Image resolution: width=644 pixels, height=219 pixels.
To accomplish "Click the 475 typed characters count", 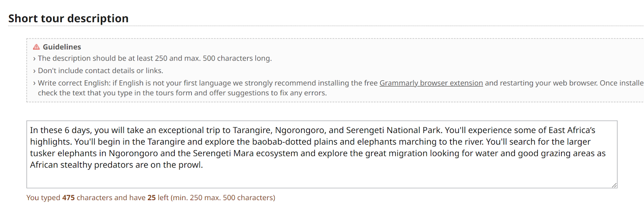I will 68,198.
